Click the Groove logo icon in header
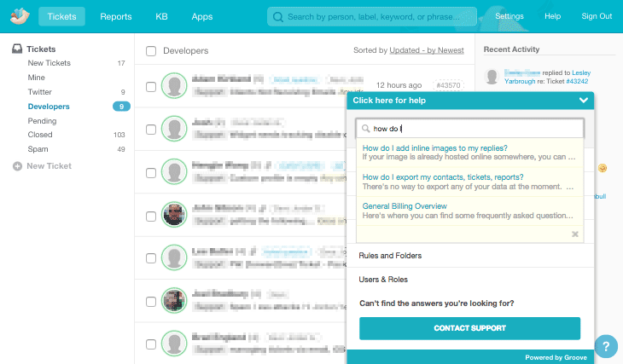 [x=19, y=16]
